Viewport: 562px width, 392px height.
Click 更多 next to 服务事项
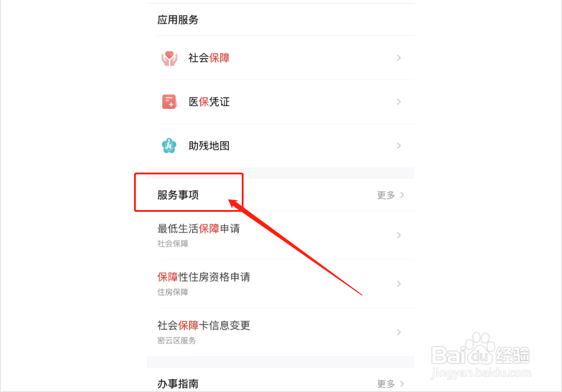coord(390,195)
